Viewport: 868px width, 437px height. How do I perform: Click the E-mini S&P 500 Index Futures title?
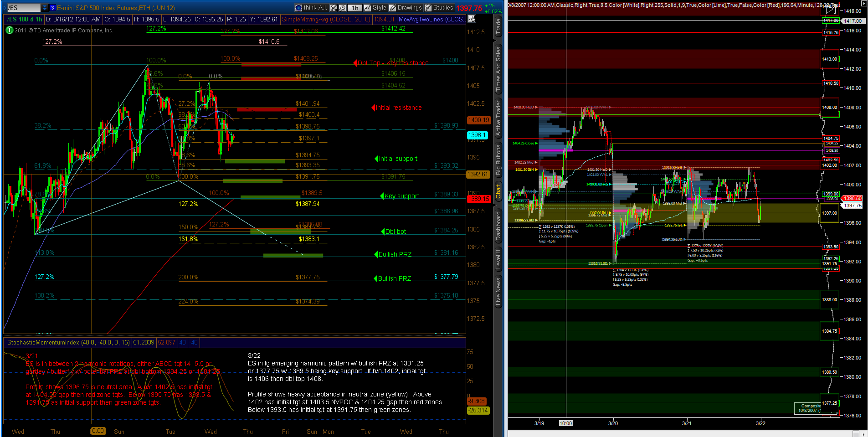[x=116, y=8]
